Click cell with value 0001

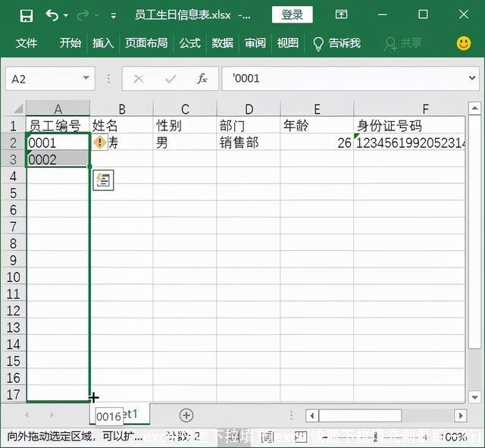pyautogui.click(x=58, y=143)
